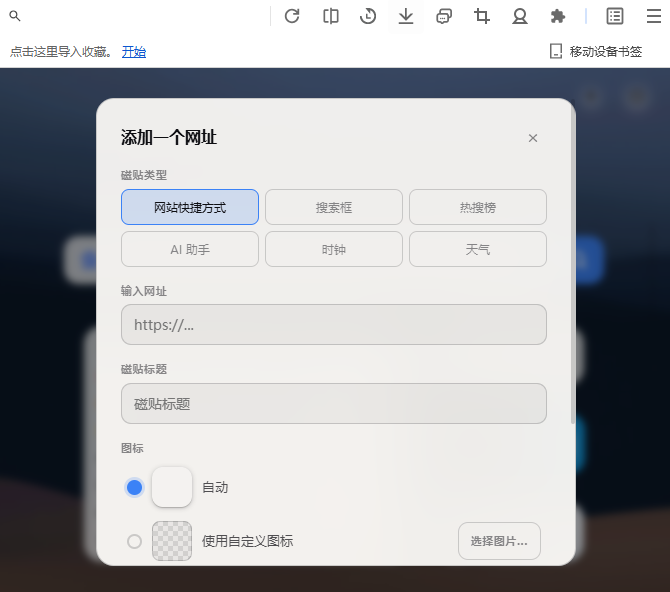Select 热搜榜 tile type
This screenshot has height=592, width=670.
pos(478,207)
